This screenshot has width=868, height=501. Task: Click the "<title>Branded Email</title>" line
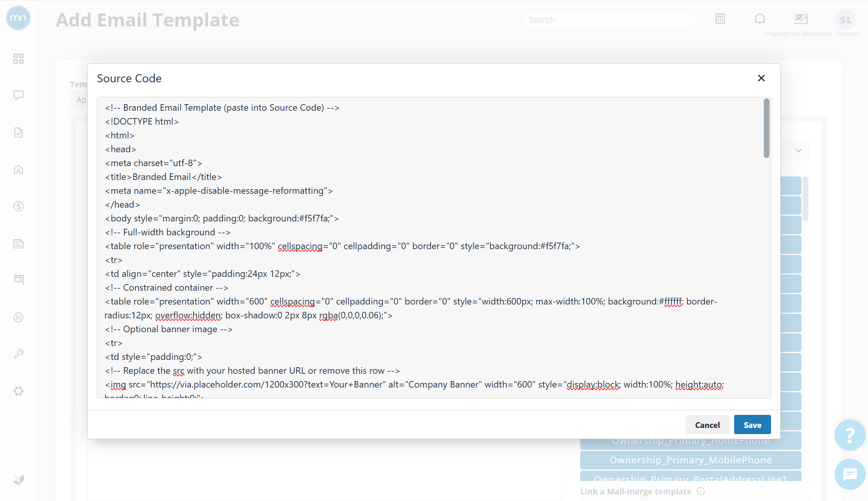coord(164,177)
